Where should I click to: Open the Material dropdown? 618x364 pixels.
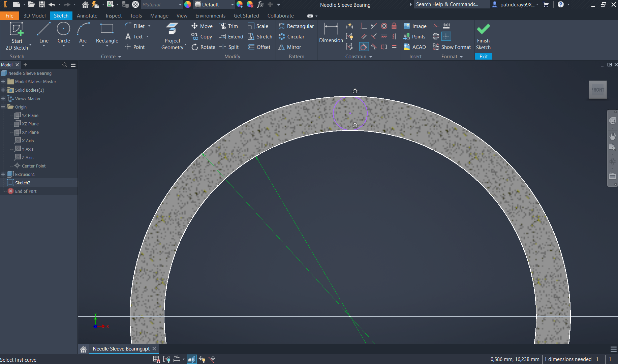(x=180, y=5)
